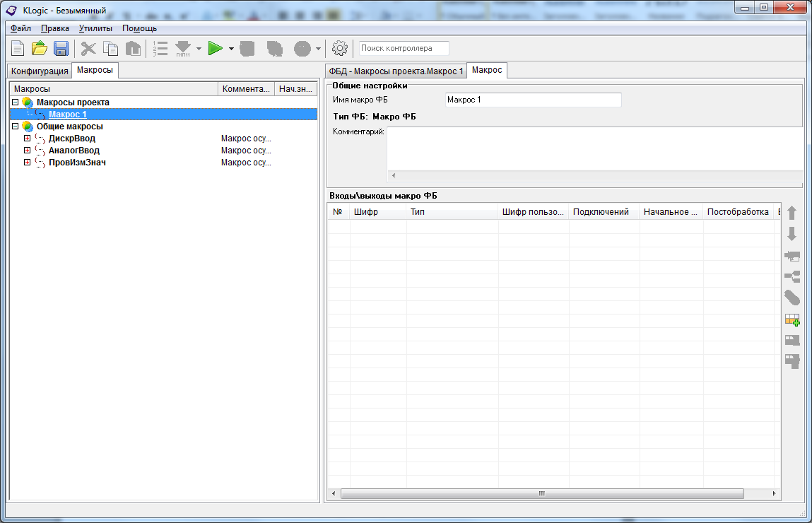The height and width of the screenshot is (523, 812).
Task: Click the Поиск контроллера search field
Action: [404, 49]
